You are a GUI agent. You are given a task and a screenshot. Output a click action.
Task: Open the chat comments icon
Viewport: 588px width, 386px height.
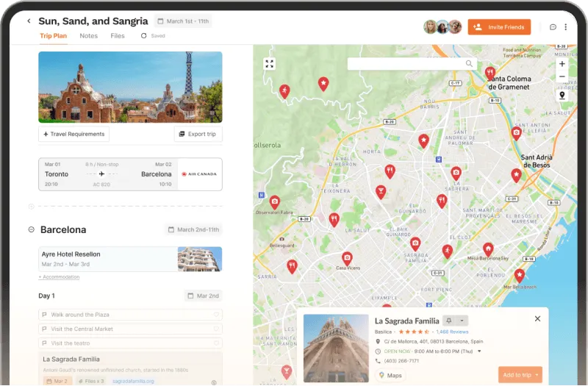pos(553,27)
